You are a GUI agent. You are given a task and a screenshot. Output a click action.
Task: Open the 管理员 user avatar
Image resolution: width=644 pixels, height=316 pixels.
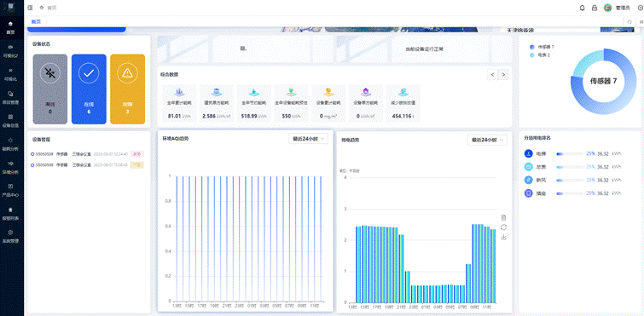[x=607, y=8]
